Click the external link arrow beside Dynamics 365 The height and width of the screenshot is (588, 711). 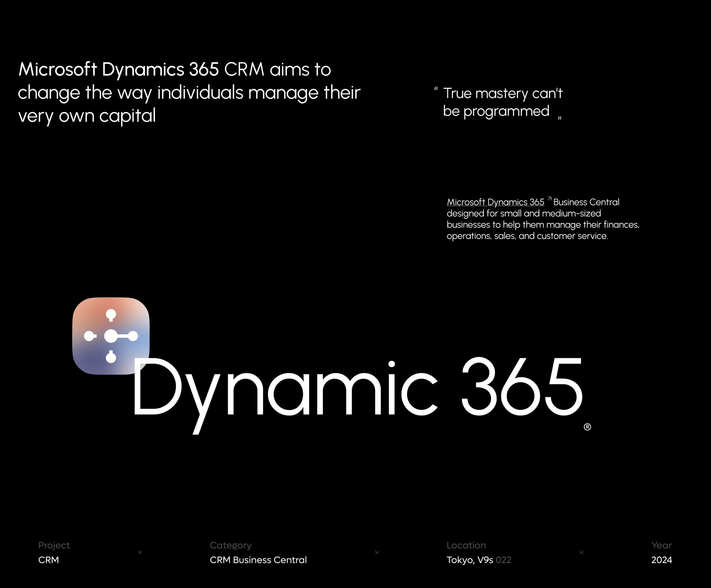point(550,199)
